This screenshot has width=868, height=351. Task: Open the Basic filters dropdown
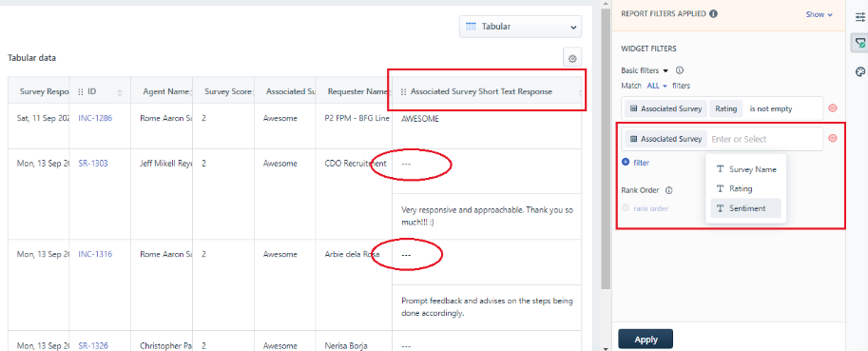pos(645,70)
